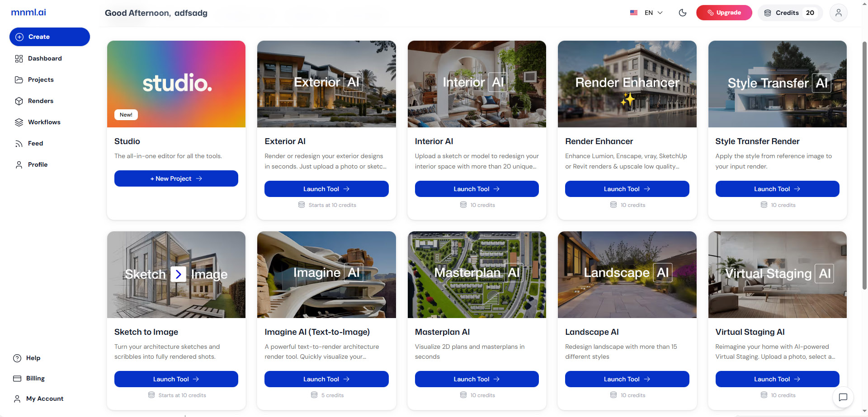Image resolution: width=868 pixels, height=417 pixels.
Task: Click the Upgrade button
Action: [x=724, y=13]
